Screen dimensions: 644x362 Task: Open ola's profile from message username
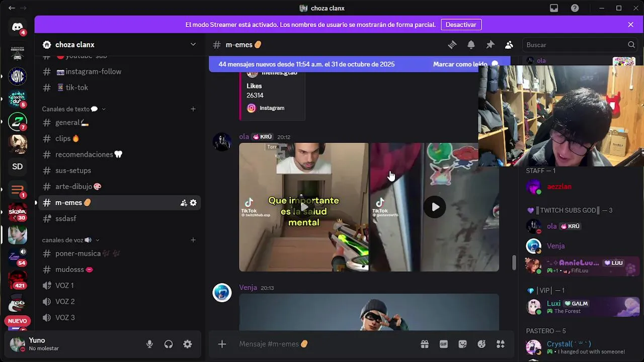coord(244,137)
